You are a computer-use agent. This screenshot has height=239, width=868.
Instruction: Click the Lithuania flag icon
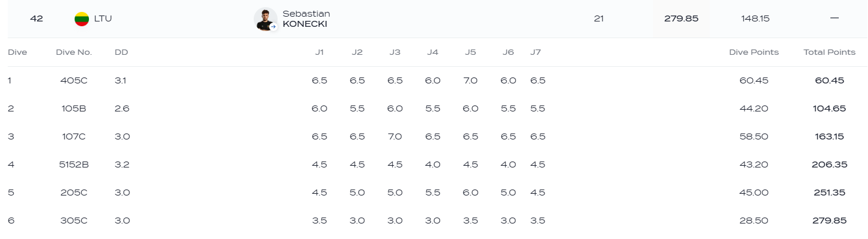click(x=82, y=18)
